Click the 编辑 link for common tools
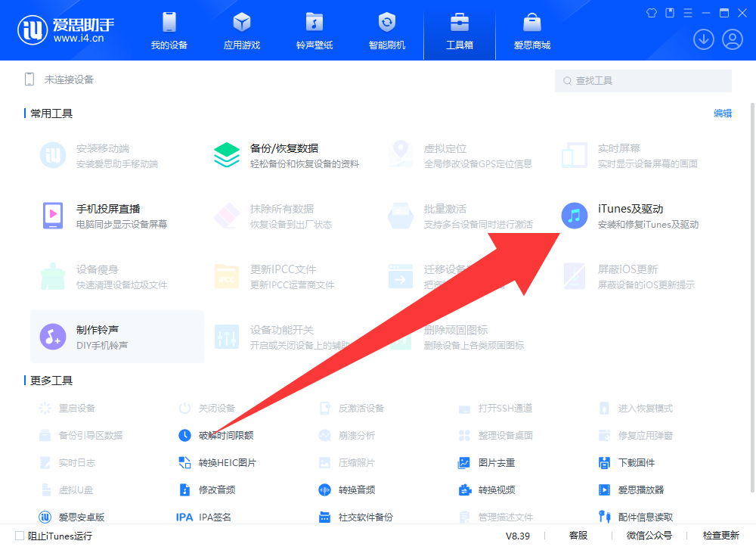 pos(723,113)
